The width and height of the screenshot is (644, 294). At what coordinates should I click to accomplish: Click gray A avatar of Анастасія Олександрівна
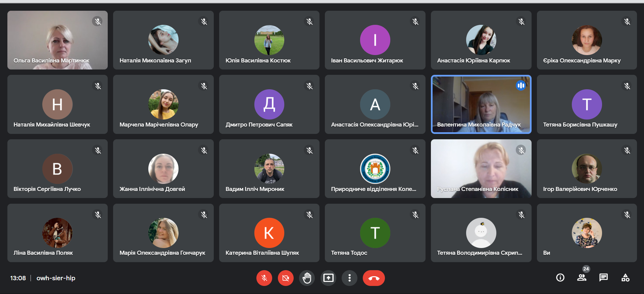coord(375,104)
